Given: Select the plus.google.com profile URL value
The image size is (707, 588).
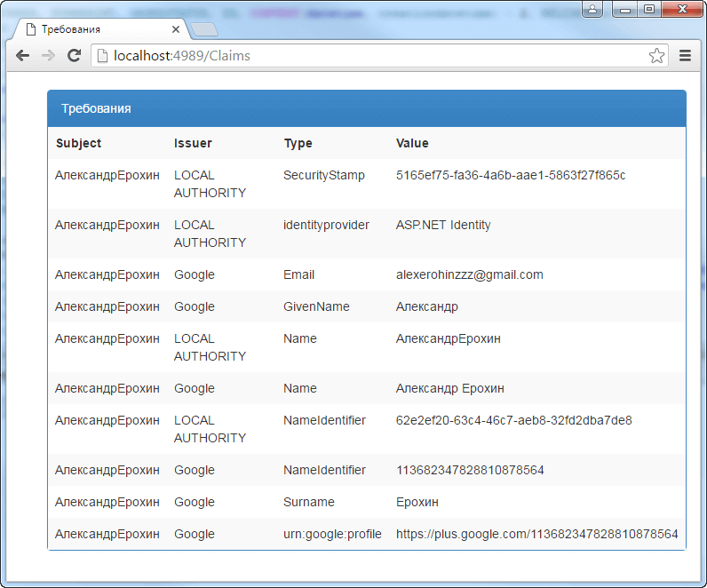Looking at the screenshot, I should [537, 534].
